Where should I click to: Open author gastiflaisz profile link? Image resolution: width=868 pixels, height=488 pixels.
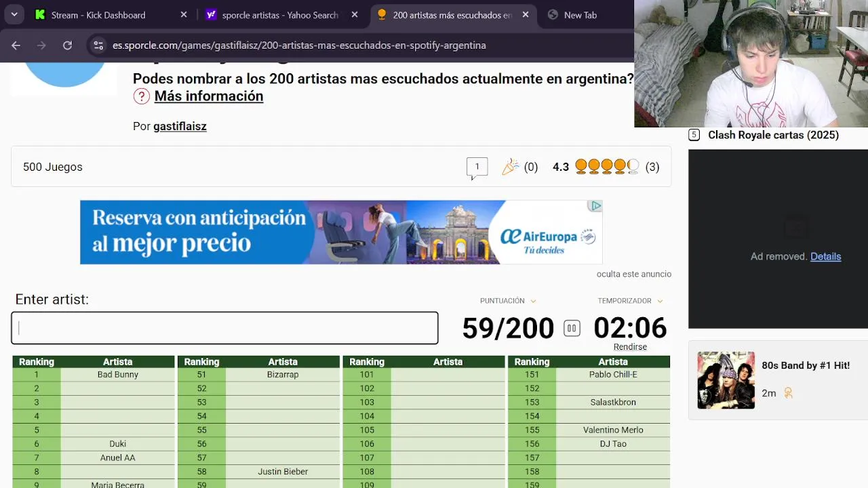(x=180, y=126)
